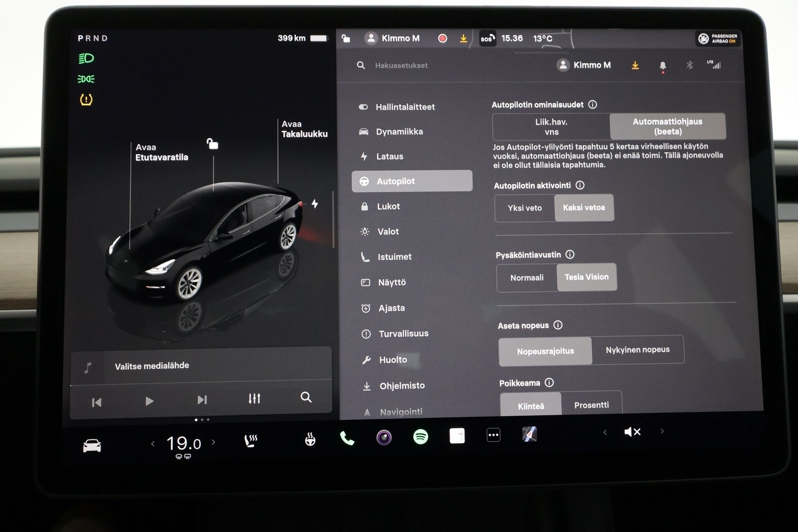798x532 pixels.
Task: Show info for Autopilotin aktivointi
Action: 580,185
